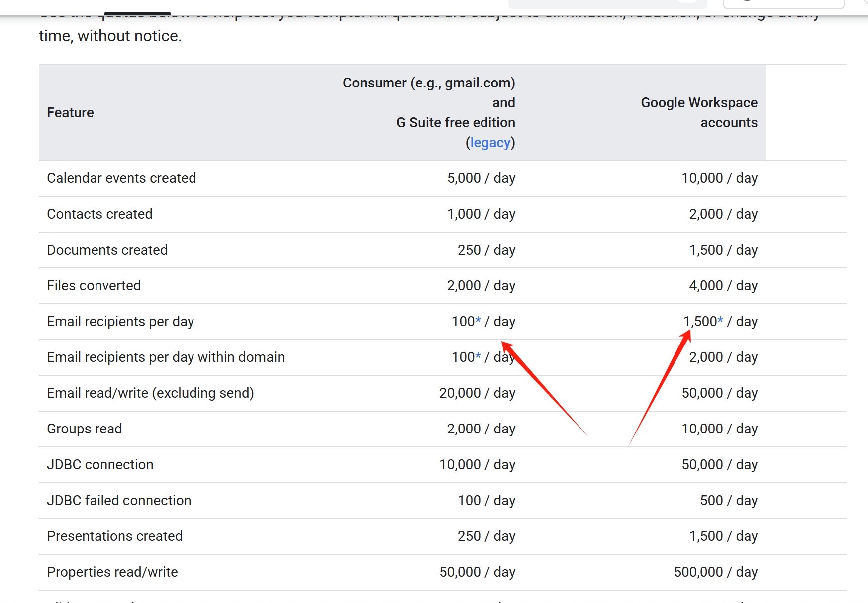Select the "250 / day" Documents created value
The height and width of the screenshot is (603, 868).
tap(486, 250)
